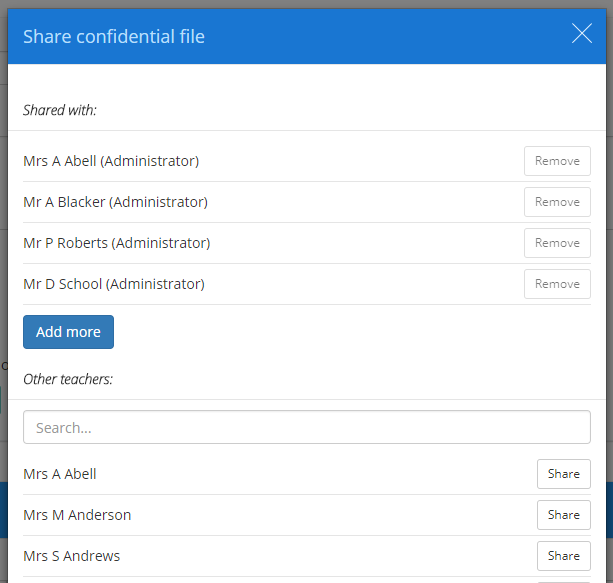613x583 pixels.
Task: Share file with Mrs A Abell
Action: 563,474
